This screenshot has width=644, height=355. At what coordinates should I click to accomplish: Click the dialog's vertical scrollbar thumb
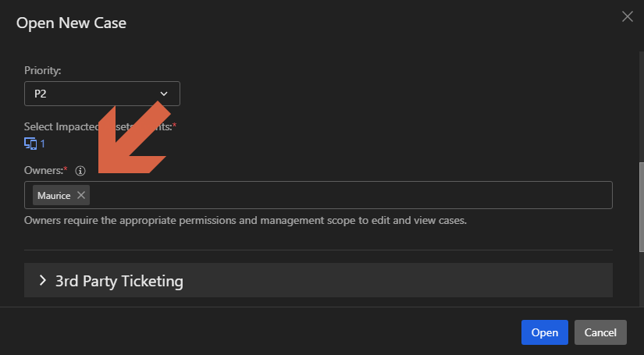click(x=640, y=207)
